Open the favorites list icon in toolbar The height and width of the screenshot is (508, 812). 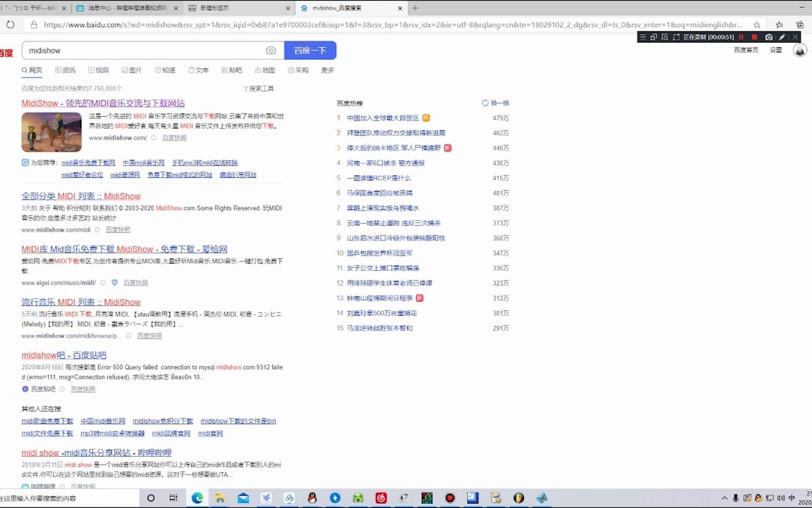[x=779, y=24]
